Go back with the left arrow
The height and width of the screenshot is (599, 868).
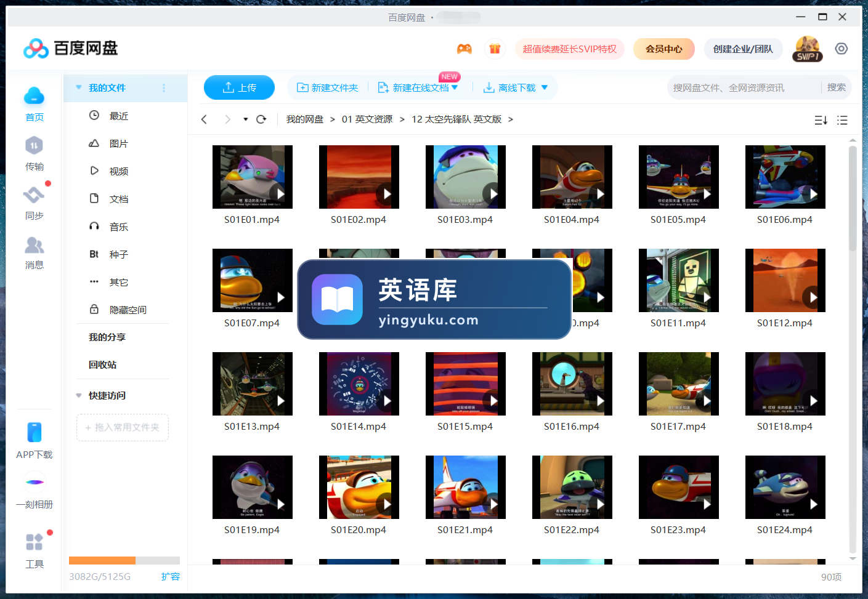click(204, 119)
